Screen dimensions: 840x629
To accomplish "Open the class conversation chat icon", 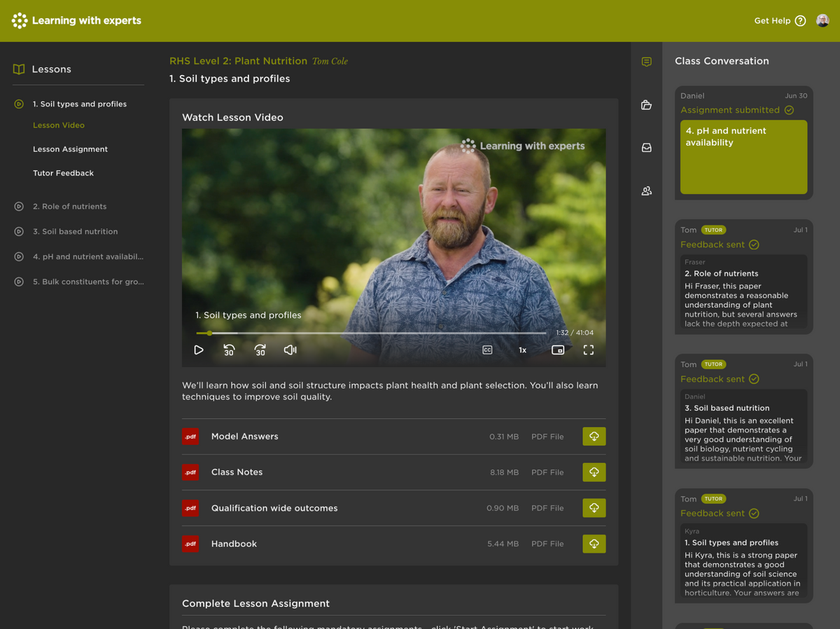I will (x=647, y=62).
